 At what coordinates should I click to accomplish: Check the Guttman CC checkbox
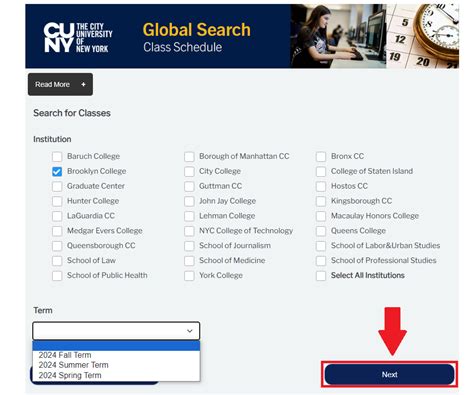[189, 186]
